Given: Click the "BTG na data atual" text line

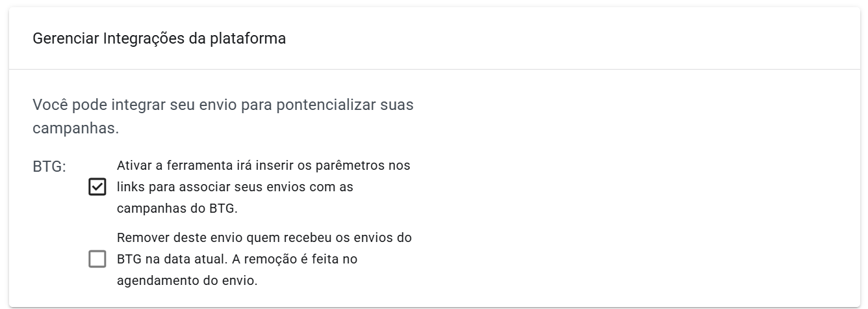Looking at the screenshot, I should click(x=237, y=260).
